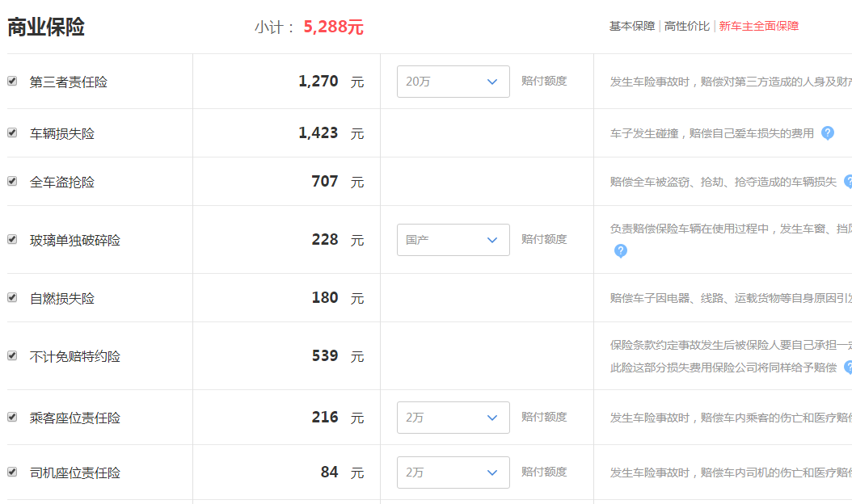Uncheck 全车盗抢险 checkbox
Screen dimensions: 852x504
[x=12, y=181]
